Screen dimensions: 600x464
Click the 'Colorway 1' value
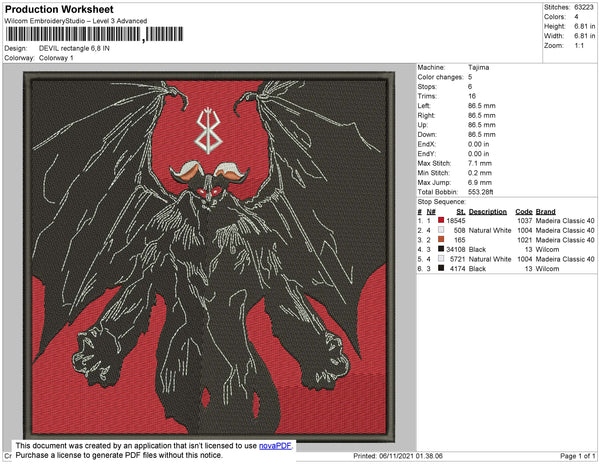pos(56,58)
